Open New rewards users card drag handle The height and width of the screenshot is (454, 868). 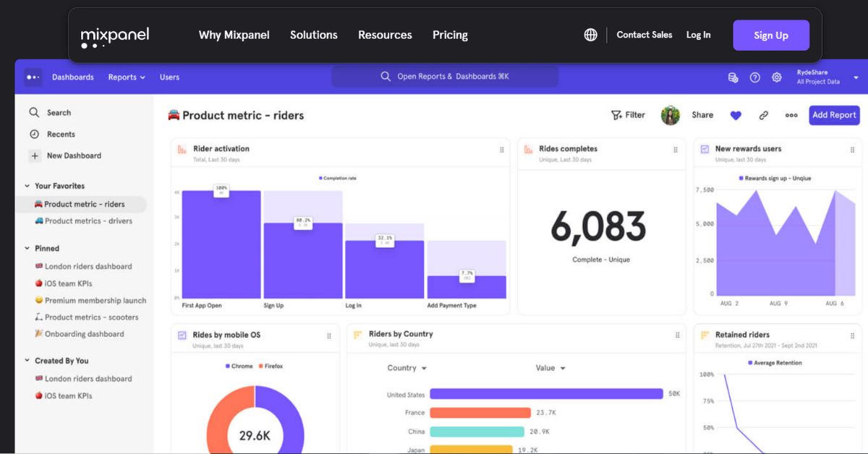852,150
